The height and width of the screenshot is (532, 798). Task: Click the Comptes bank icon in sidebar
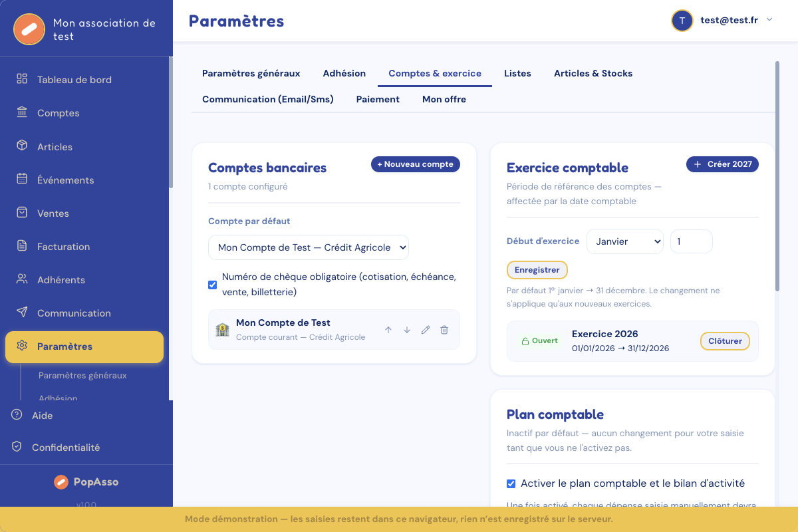[x=22, y=112]
